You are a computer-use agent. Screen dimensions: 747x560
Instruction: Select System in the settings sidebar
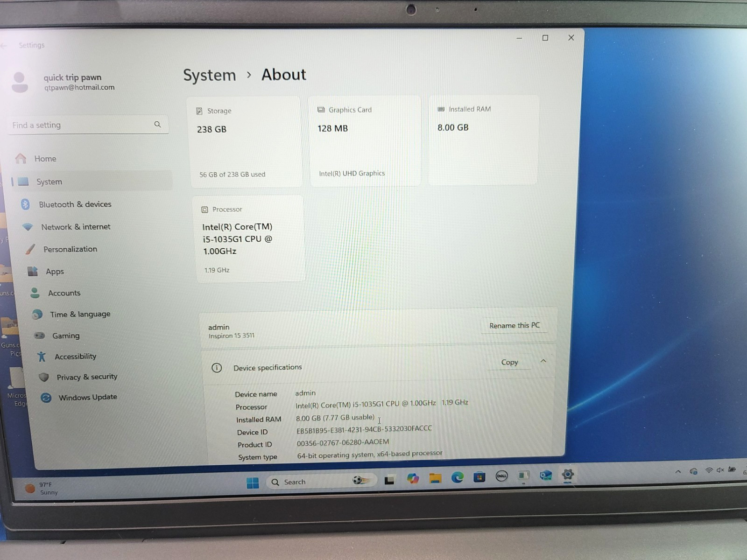(x=92, y=182)
